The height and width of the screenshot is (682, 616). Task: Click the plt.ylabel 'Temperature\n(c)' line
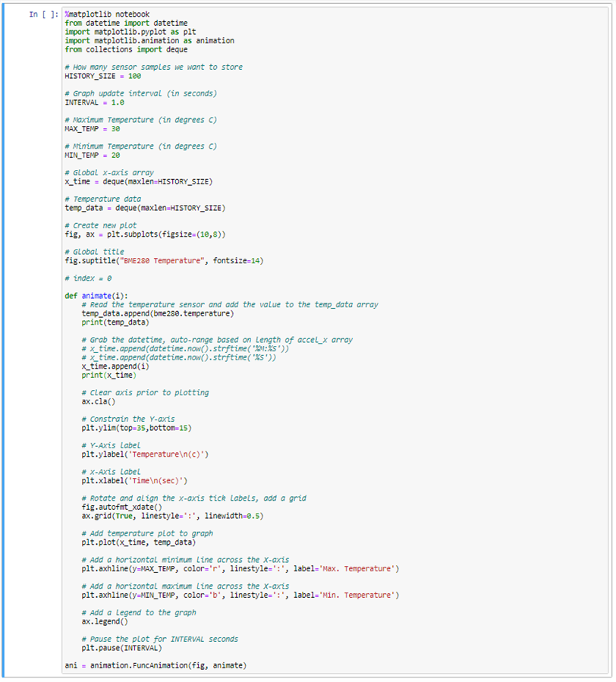[x=146, y=454]
